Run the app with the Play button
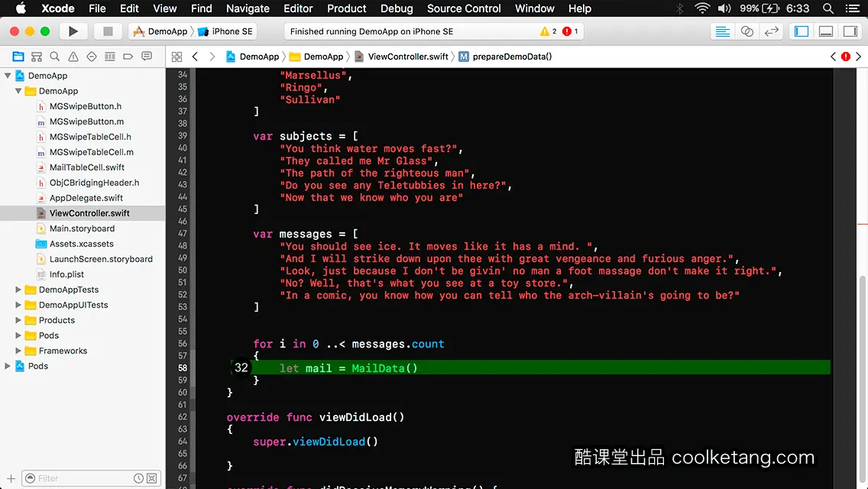This screenshot has height=489, width=868. pos(73,31)
